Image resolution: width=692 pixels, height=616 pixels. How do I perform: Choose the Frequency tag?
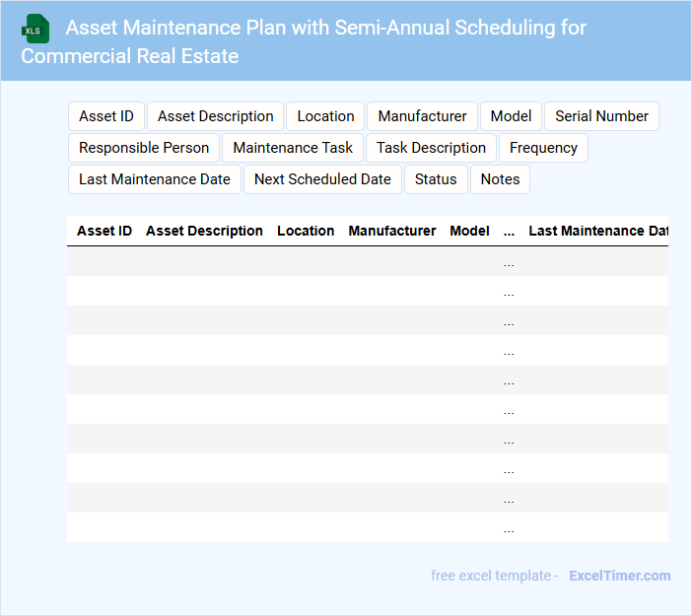click(x=543, y=148)
